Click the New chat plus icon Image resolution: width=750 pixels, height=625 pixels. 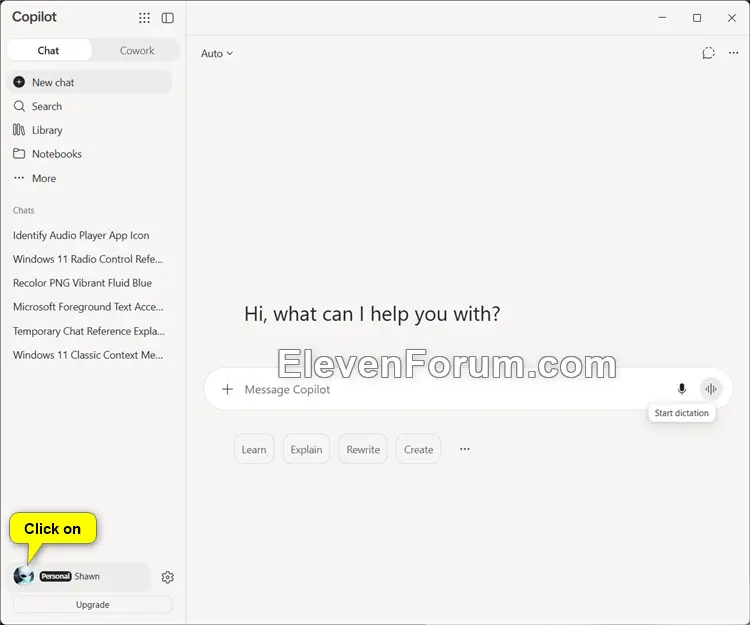tap(19, 82)
